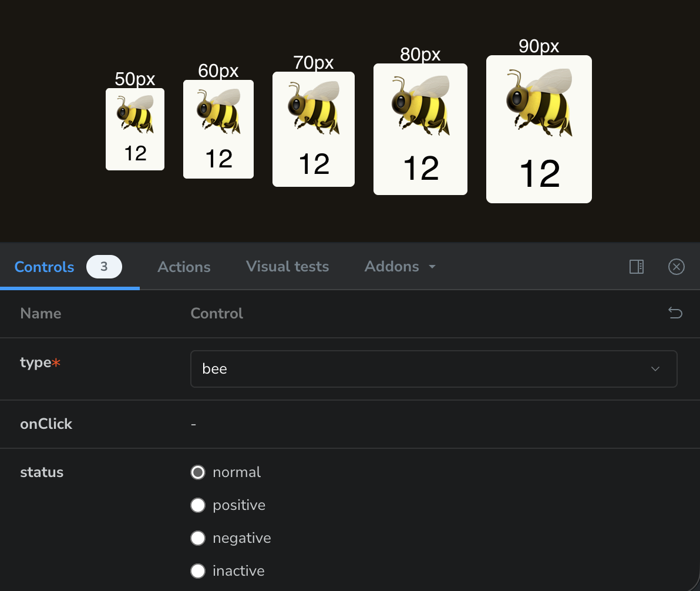Image resolution: width=700 pixels, height=591 pixels.
Task: Expand the Addons dropdown tab
Action: 400,266
